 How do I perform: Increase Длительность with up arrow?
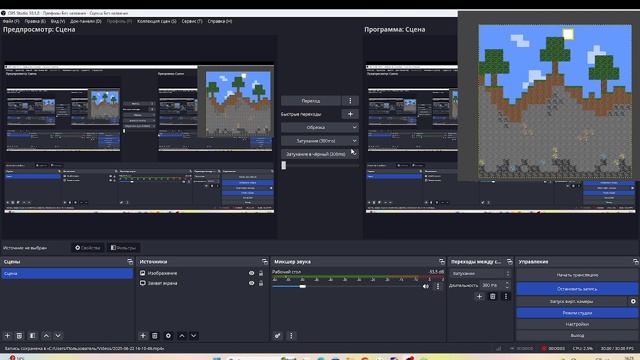click(x=507, y=283)
